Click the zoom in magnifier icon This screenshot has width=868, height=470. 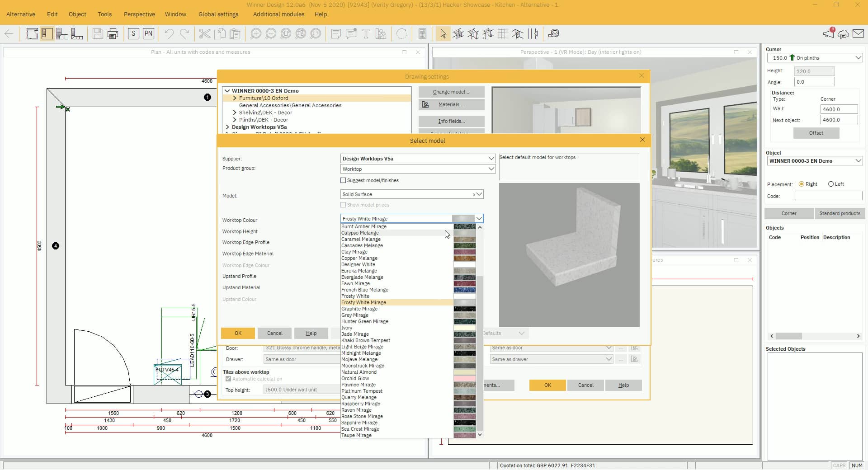pyautogui.click(x=256, y=33)
